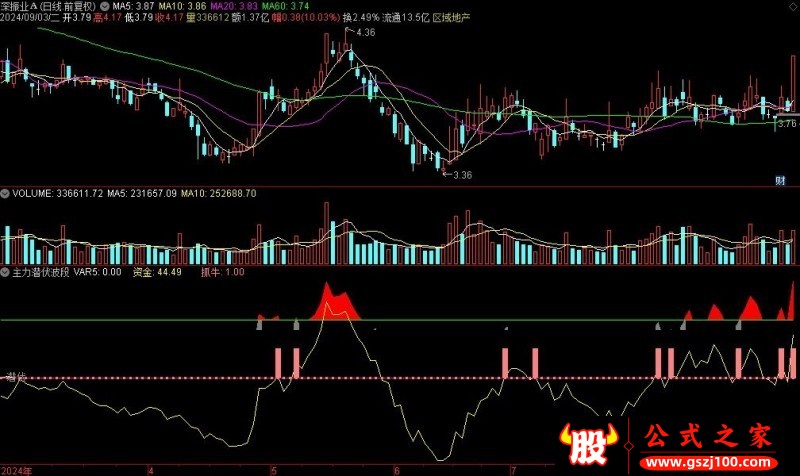This screenshot has height=476, width=800.
Task: Click the close price 收4.17
Action: [x=169, y=18]
